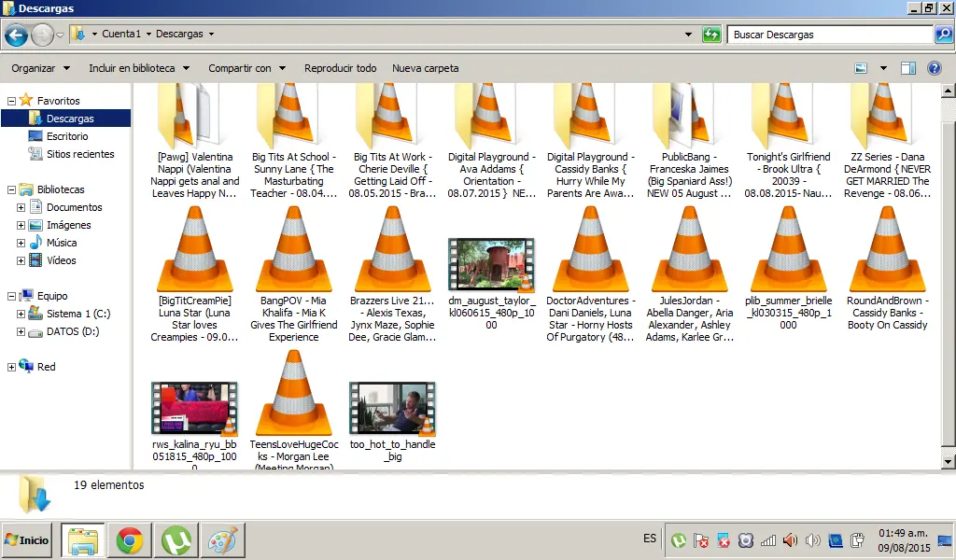
Task: Select the Brazzers Live 21 VLC file icon
Action: coord(392,248)
